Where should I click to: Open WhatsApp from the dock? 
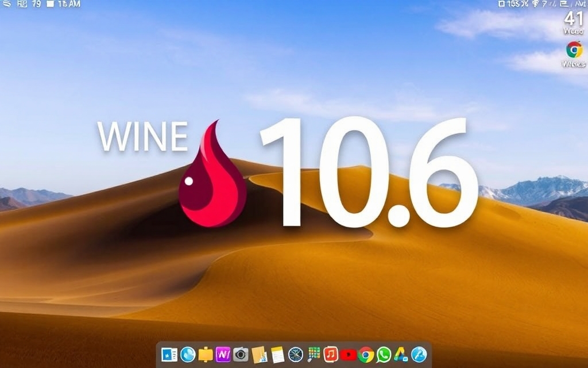tap(384, 355)
